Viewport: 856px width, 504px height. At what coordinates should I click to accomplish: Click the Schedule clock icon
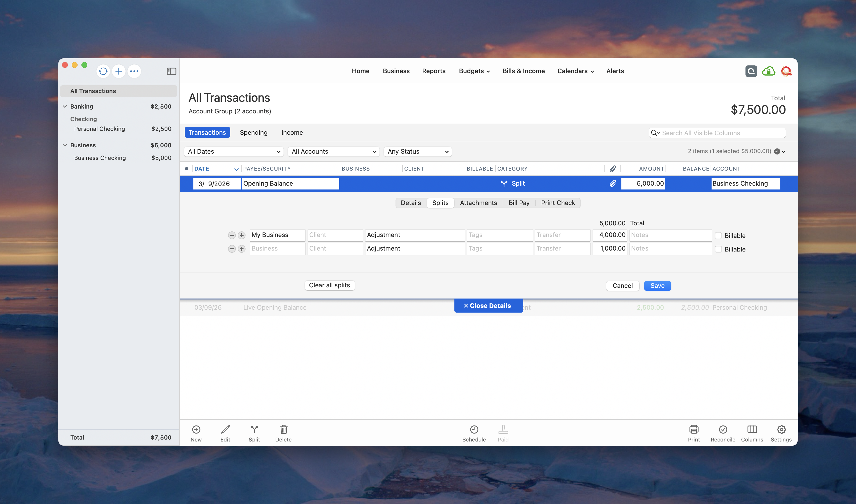[474, 430]
